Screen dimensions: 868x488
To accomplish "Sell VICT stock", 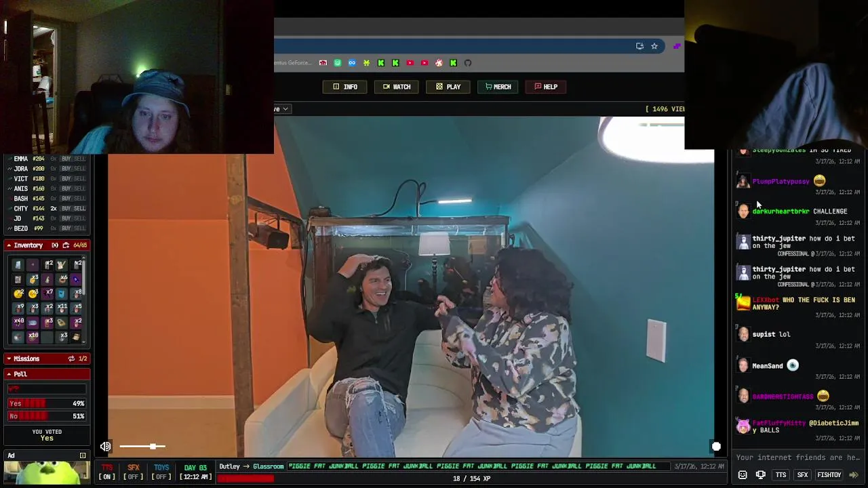I will (x=79, y=179).
